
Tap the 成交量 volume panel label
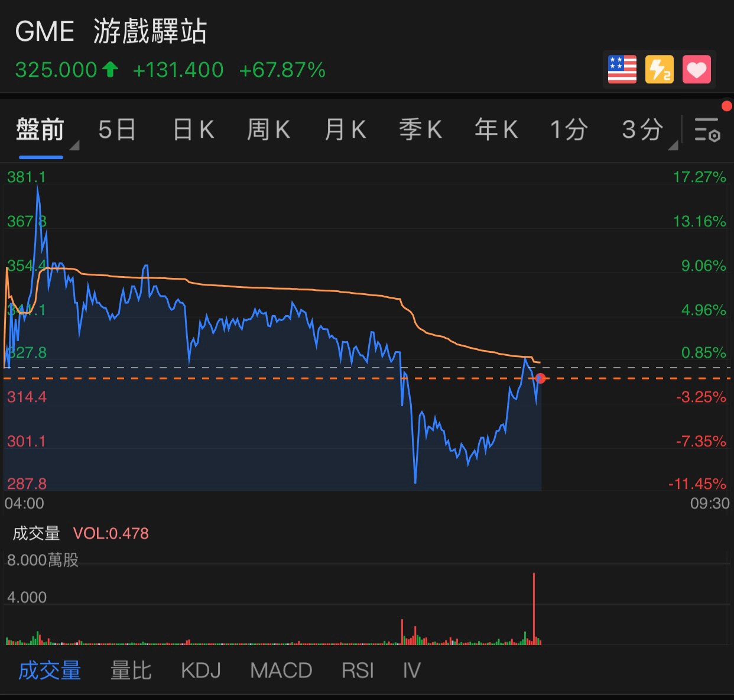coord(37,533)
